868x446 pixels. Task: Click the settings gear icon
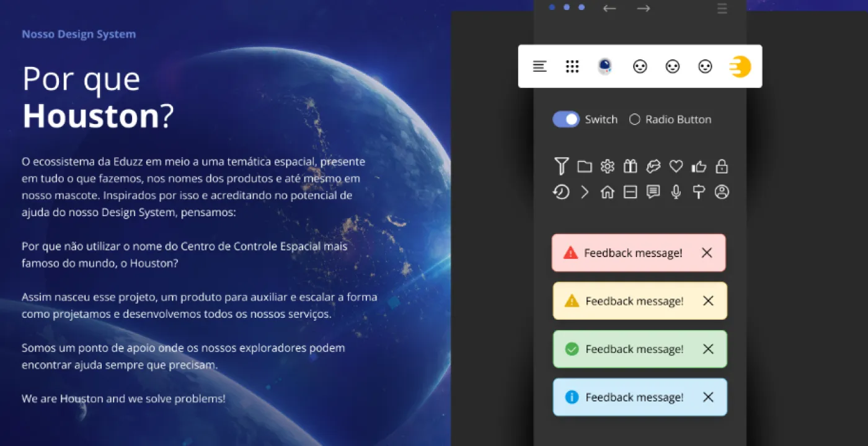click(608, 167)
